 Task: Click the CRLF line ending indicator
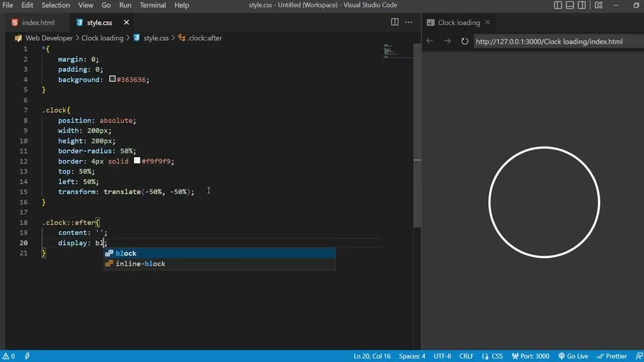(x=466, y=356)
